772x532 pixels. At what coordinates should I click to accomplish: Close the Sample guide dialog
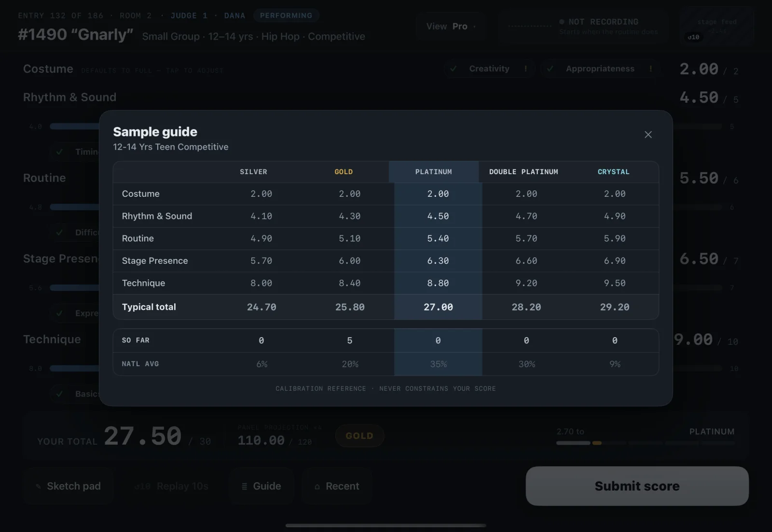click(x=648, y=135)
